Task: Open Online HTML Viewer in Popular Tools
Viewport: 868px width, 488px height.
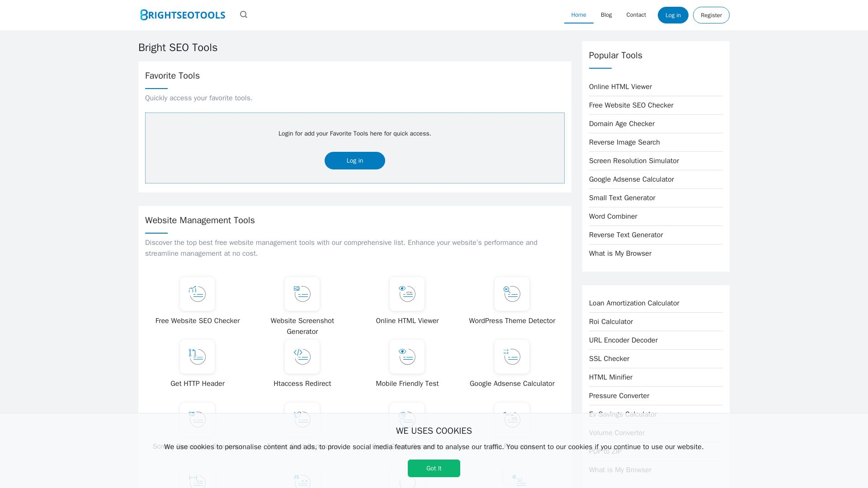Action: point(620,87)
